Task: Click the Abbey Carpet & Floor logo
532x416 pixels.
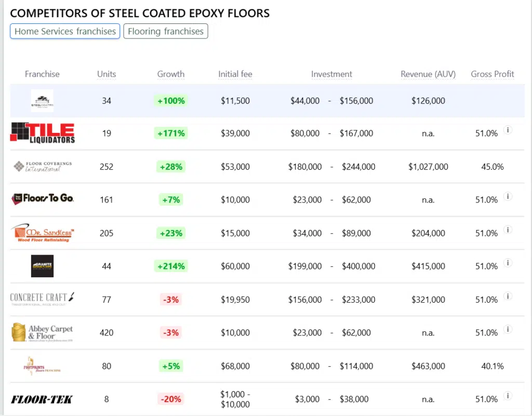Action: 42,332
